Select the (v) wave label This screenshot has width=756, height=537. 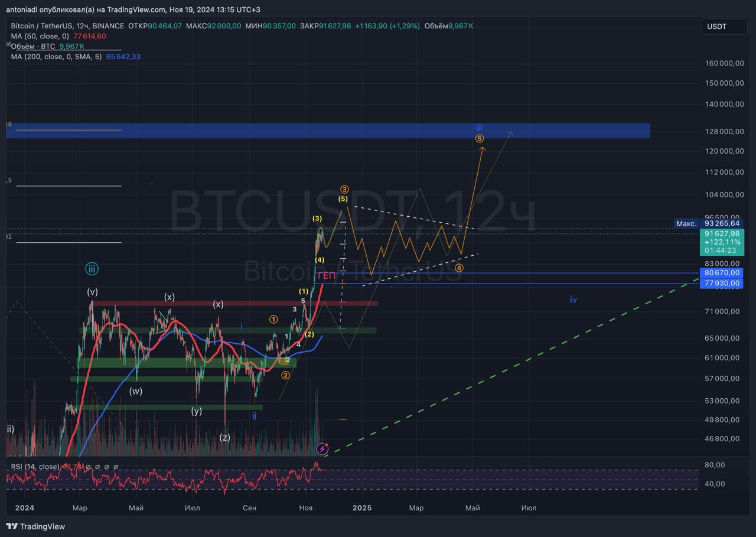click(92, 292)
